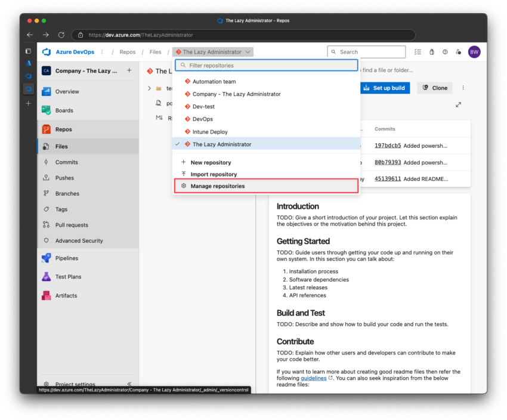Open the BW account avatar
This screenshot has width=507, height=420.
point(474,52)
